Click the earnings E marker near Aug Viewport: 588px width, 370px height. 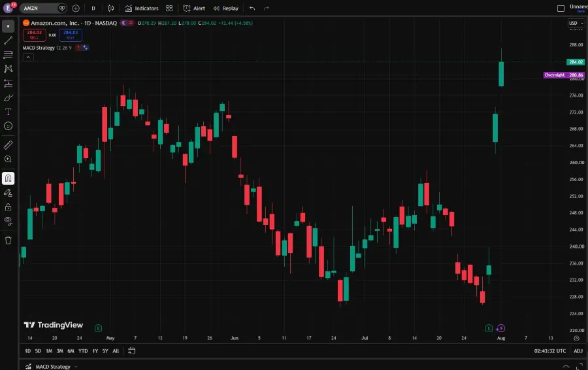[x=489, y=328]
